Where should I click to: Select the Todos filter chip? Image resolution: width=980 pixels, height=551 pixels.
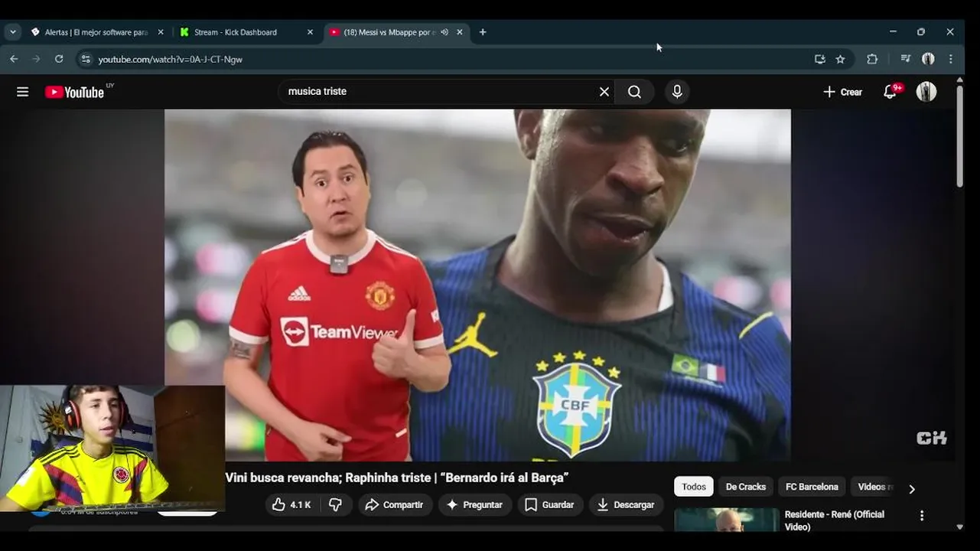pos(694,487)
